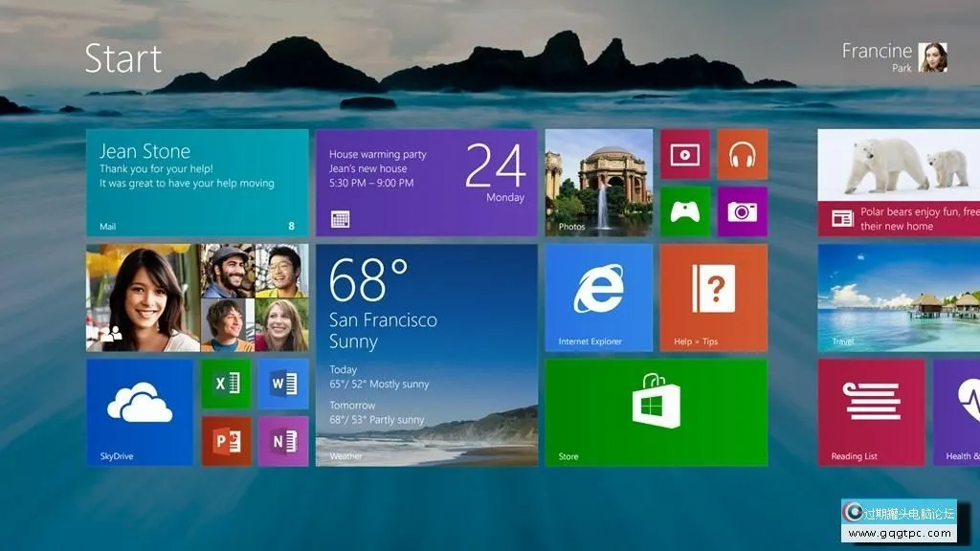Open the Photos tile
The width and height of the screenshot is (980, 551).
(599, 183)
